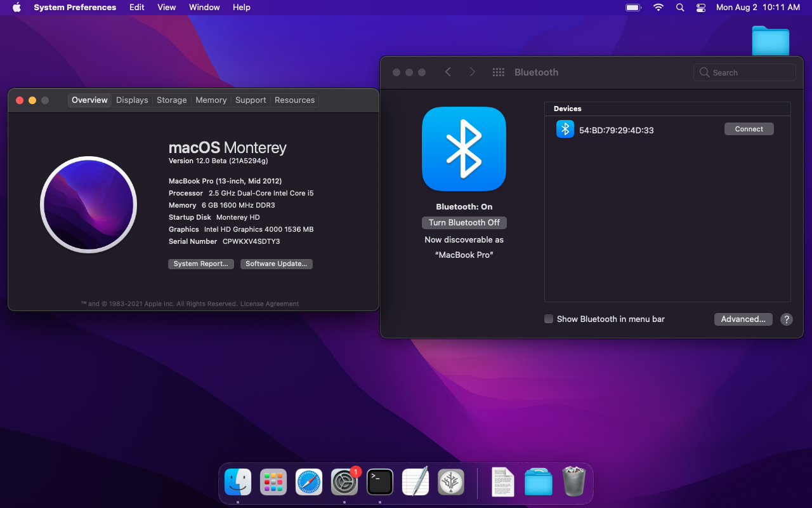Viewport: 812px width, 508px height.
Task: Switch to the Memory tab
Action: 211,100
